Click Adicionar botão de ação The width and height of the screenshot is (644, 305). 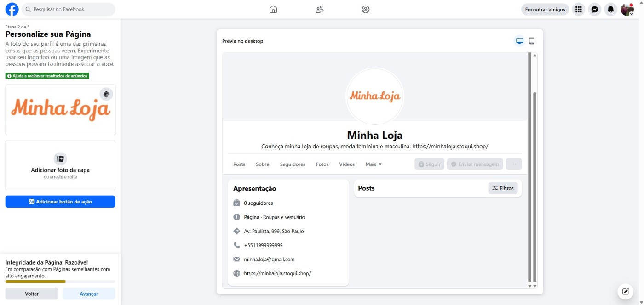[x=60, y=202]
